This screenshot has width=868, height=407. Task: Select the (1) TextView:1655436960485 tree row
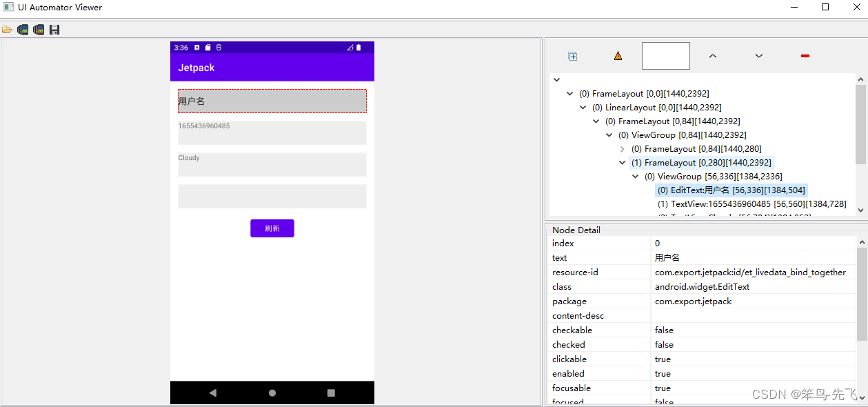pos(751,204)
